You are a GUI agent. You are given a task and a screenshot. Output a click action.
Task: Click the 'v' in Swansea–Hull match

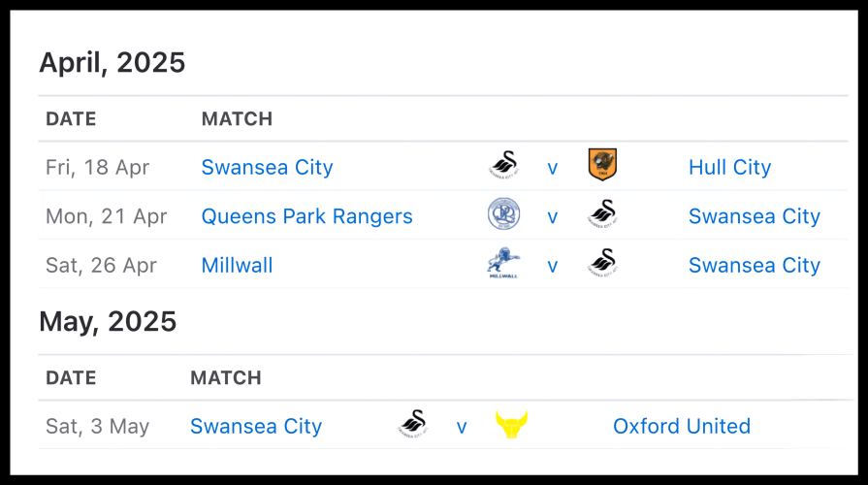pos(553,168)
